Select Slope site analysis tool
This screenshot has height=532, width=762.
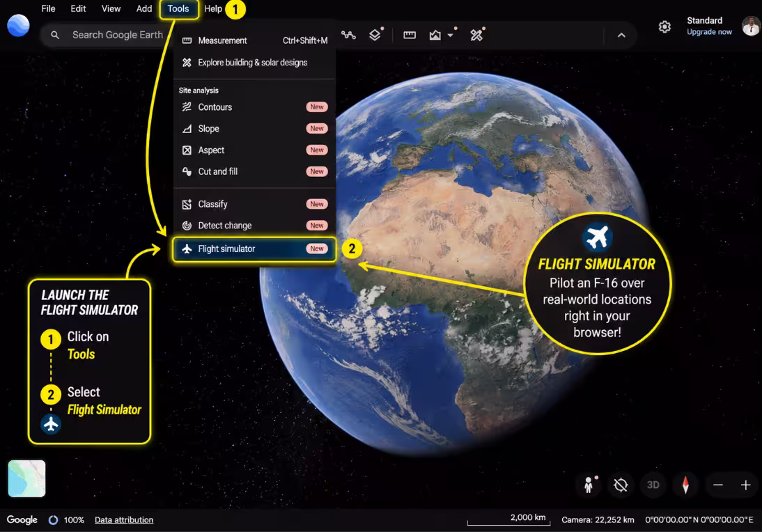tap(254, 129)
